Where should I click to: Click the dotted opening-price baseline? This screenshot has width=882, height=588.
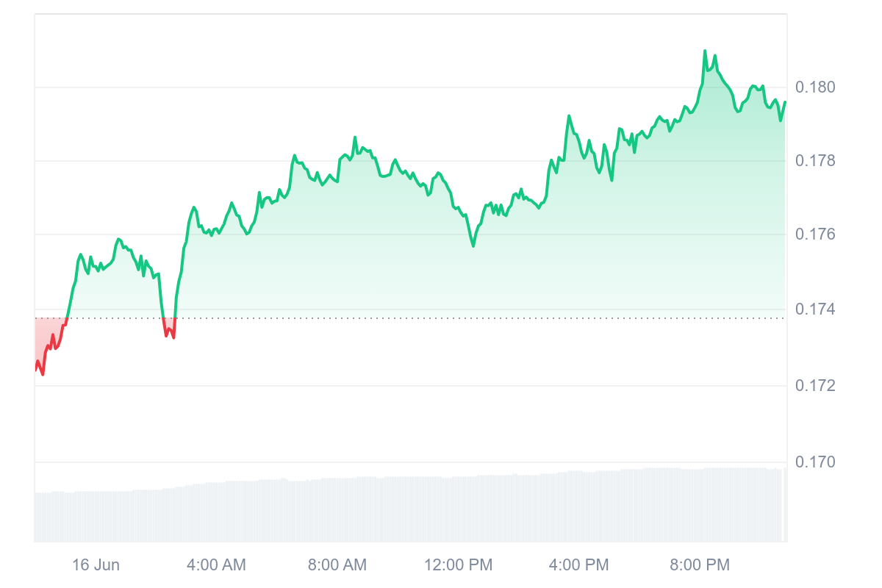(x=441, y=318)
